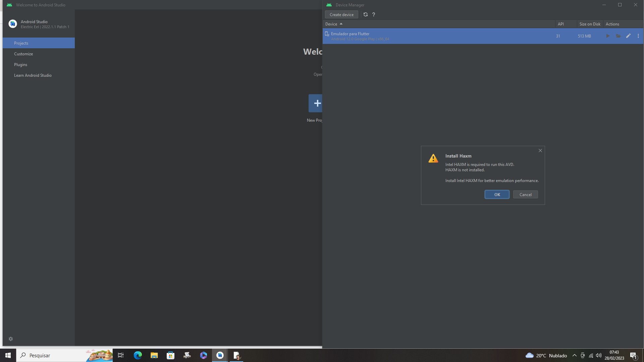644x362 pixels.
Task: Open the settings gear in Welcome window
Action: pyautogui.click(x=11, y=339)
